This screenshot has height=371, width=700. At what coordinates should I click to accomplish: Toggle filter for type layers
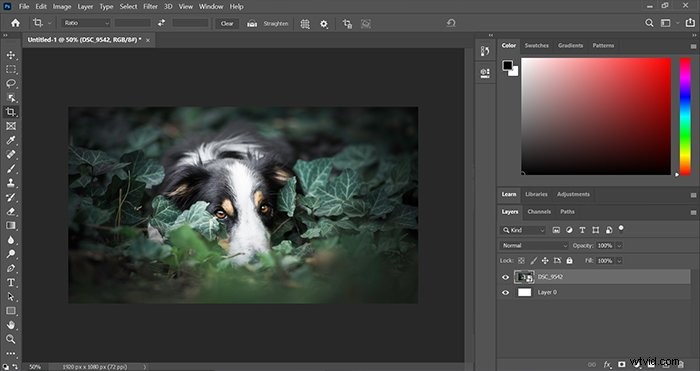582,230
